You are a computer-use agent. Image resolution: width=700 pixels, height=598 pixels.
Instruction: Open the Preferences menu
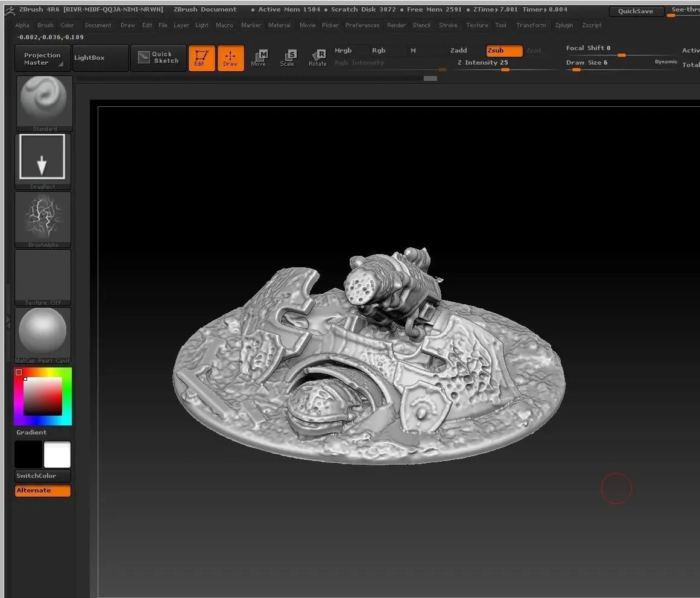pyautogui.click(x=362, y=25)
